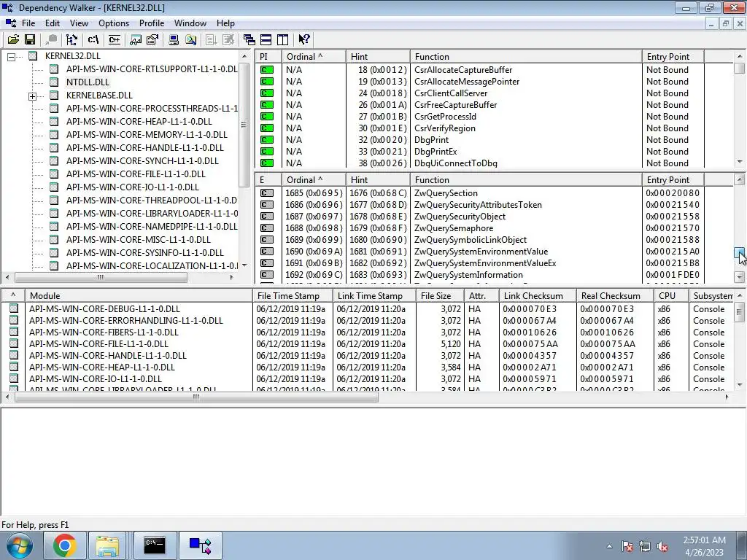The image size is (747, 560).
Task: Sort imports by Hint column header
Action: click(378, 57)
